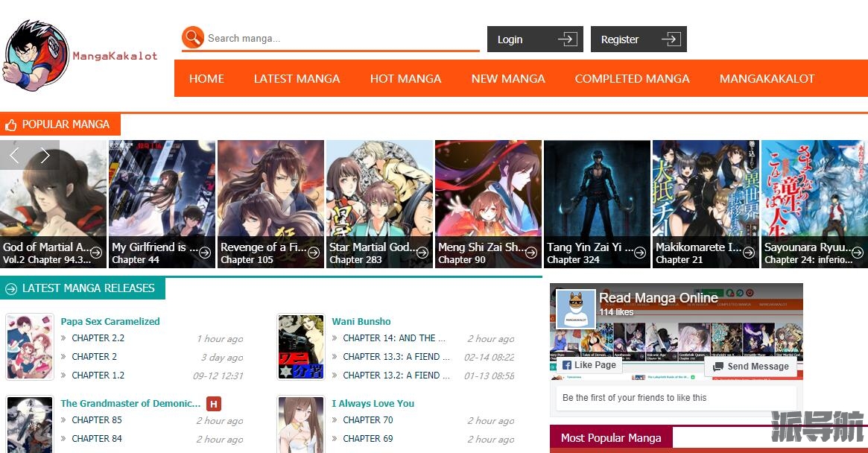868x453 pixels.
Task: Open the LATEST MANGA menu item
Action: tap(297, 79)
